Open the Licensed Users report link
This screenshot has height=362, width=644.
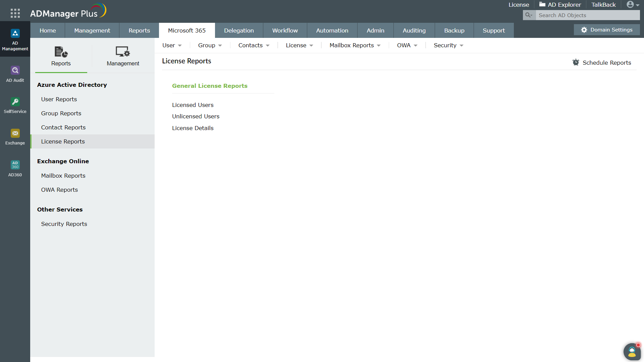[193, 105]
